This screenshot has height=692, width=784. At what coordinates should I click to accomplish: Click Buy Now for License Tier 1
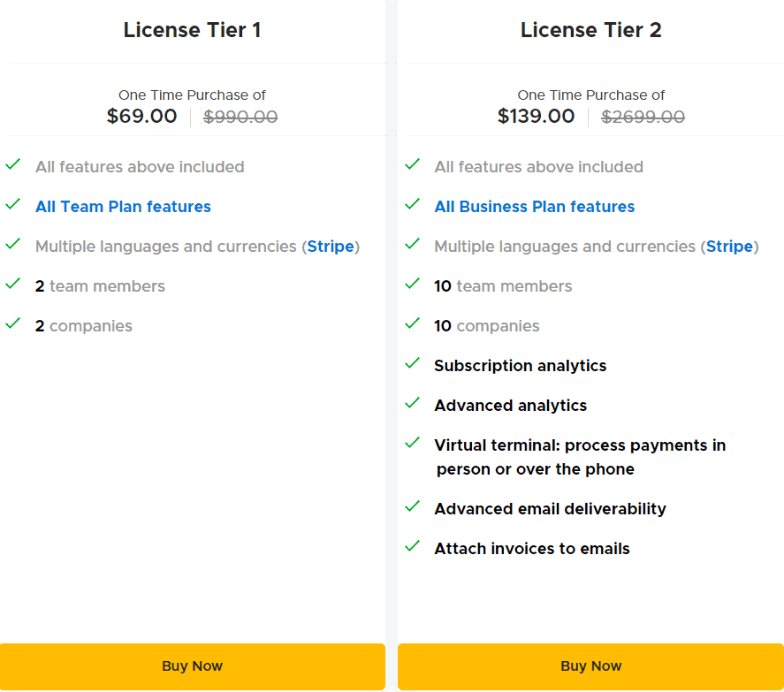pyautogui.click(x=192, y=666)
